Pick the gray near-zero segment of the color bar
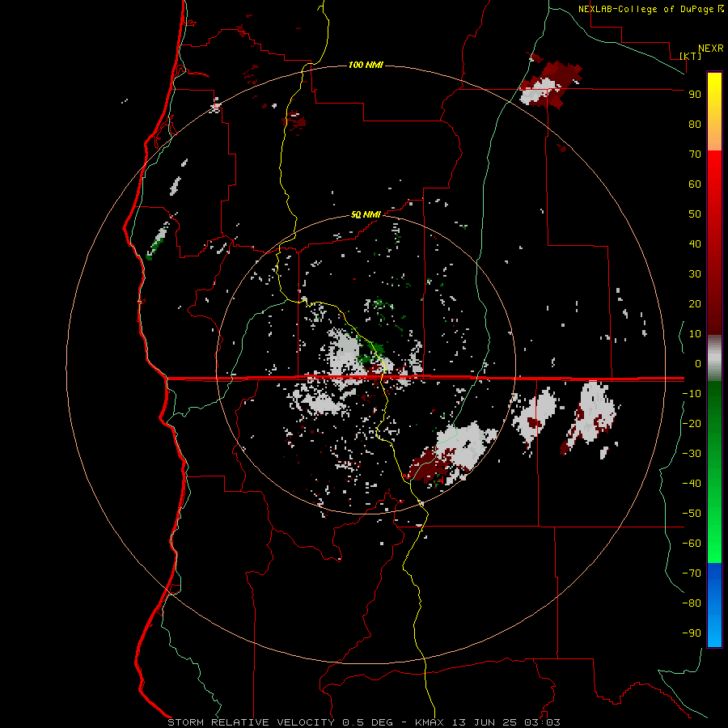The width and height of the screenshot is (728, 728). [x=714, y=358]
